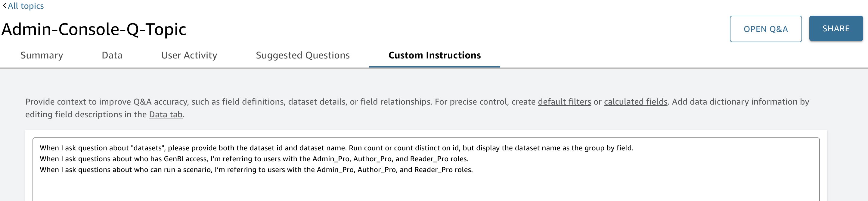This screenshot has height=201, width=868.
Task: Click the "Provide context to improve Q&A accuracy" text
Action: pos(135,102)
